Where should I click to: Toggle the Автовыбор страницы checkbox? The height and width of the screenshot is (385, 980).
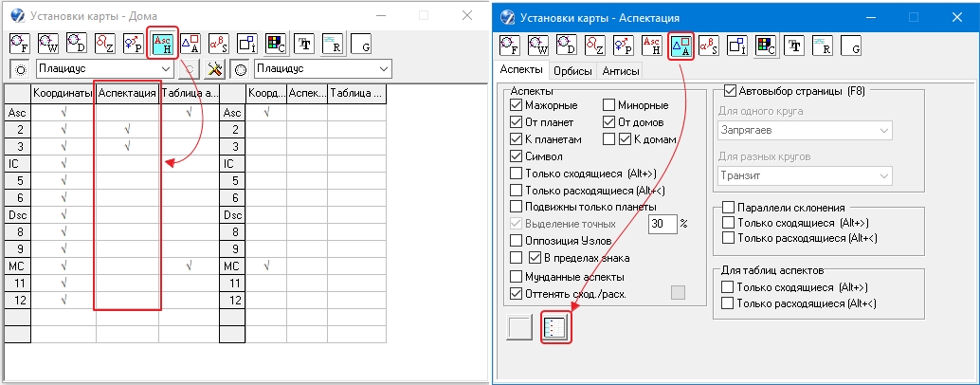coord(730,91)
